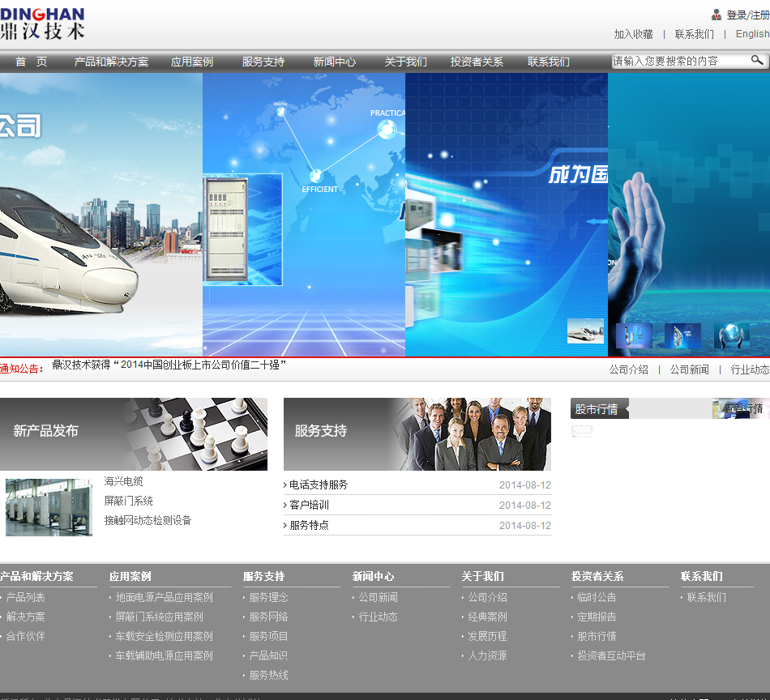The height and width of the screenshot is (700, 770).
Task: Click footer link 临时公告
Action: point(597,597)
